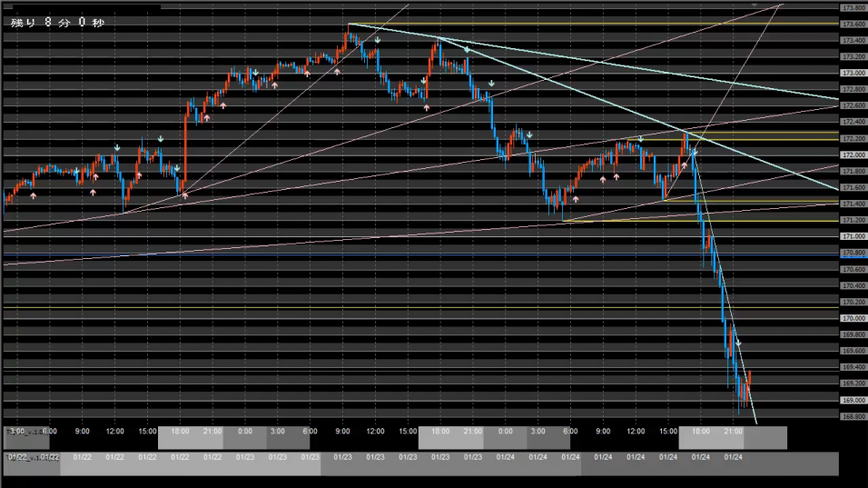Click the 169.400 price label
Screen dimensions: 868x488
(853, 367)
